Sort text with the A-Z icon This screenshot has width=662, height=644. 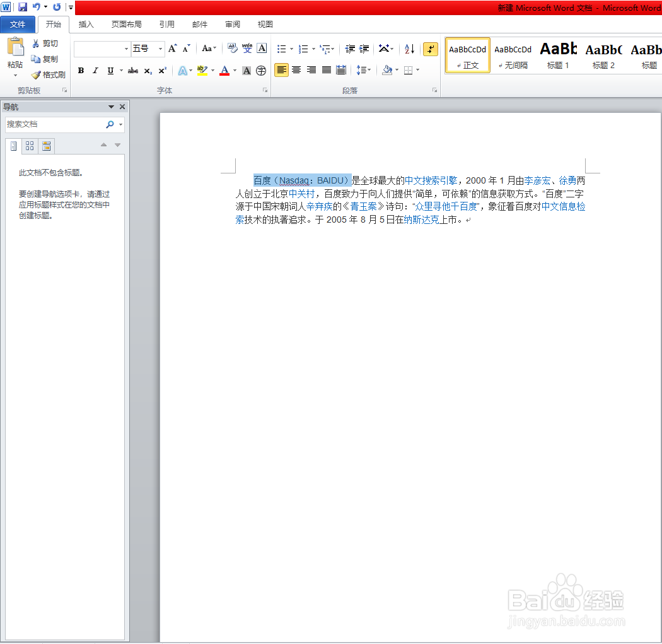pyautogui.click(x=410, y=49)
